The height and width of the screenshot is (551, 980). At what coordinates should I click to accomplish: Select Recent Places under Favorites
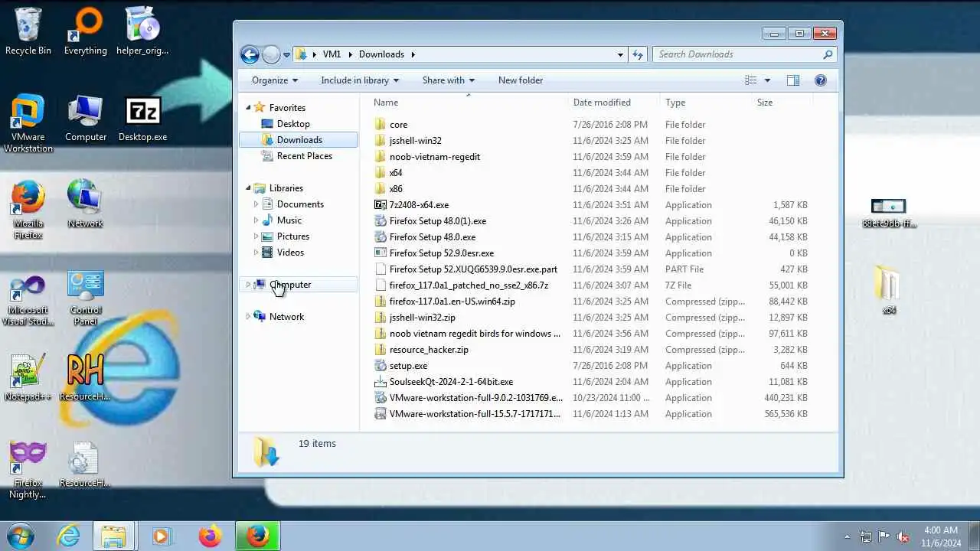click(x=304, y=156)
